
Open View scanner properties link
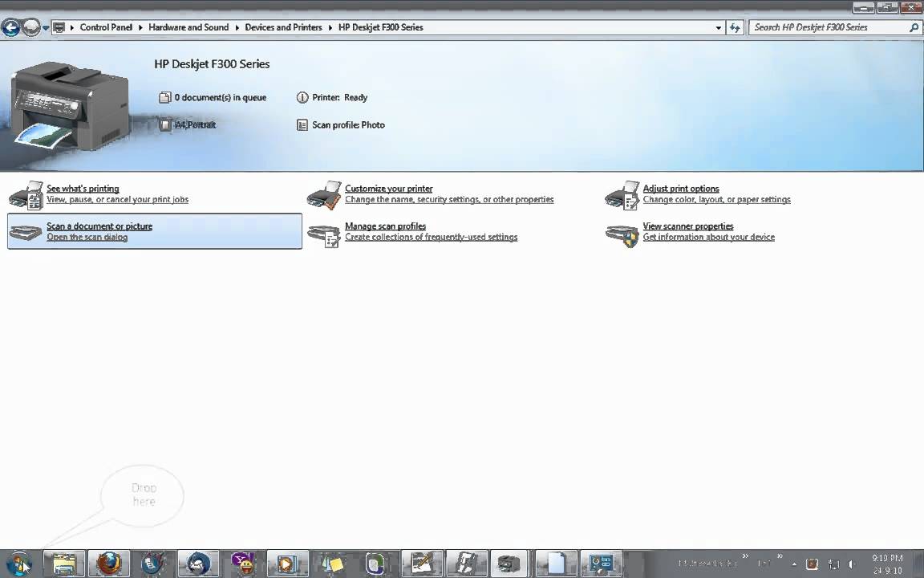[x=688, y=226]
